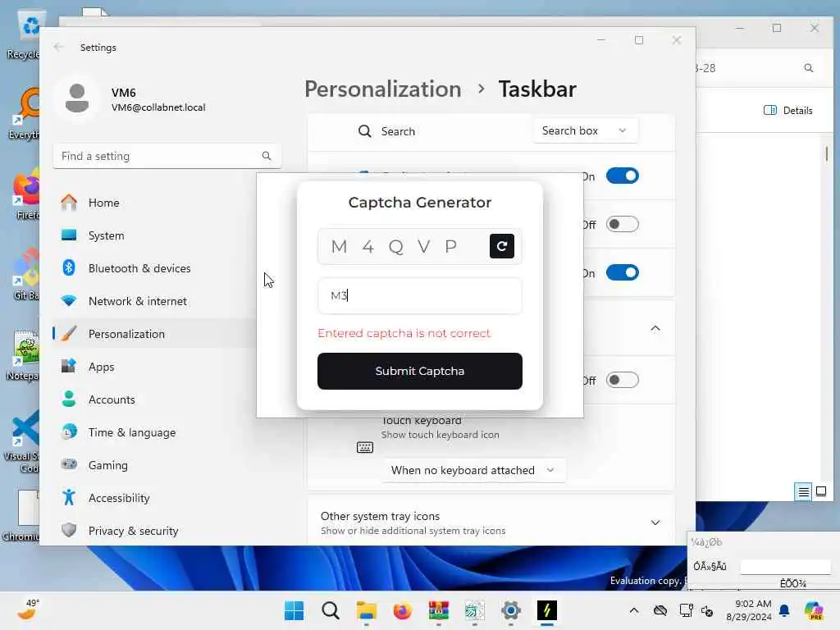Click the cloud sync tray icon
The image size is (840, 630).
point(660,610)
